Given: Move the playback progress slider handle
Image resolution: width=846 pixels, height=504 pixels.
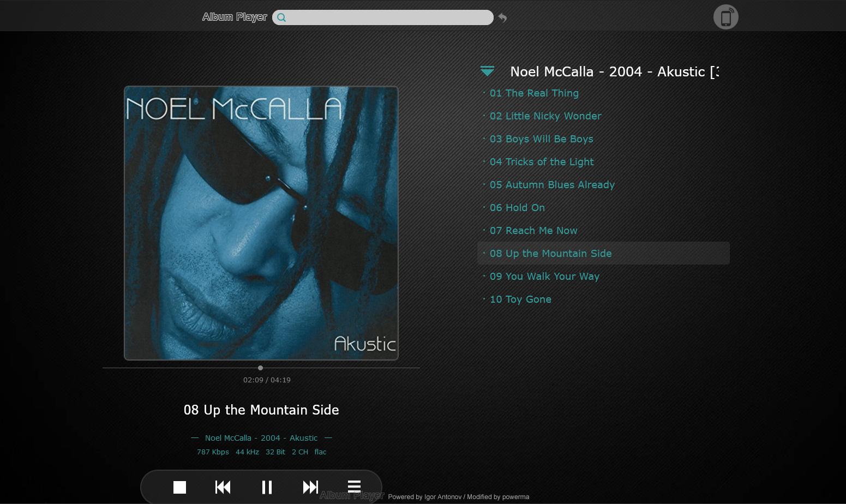Looking at the screenshot, I should (260, 368).
